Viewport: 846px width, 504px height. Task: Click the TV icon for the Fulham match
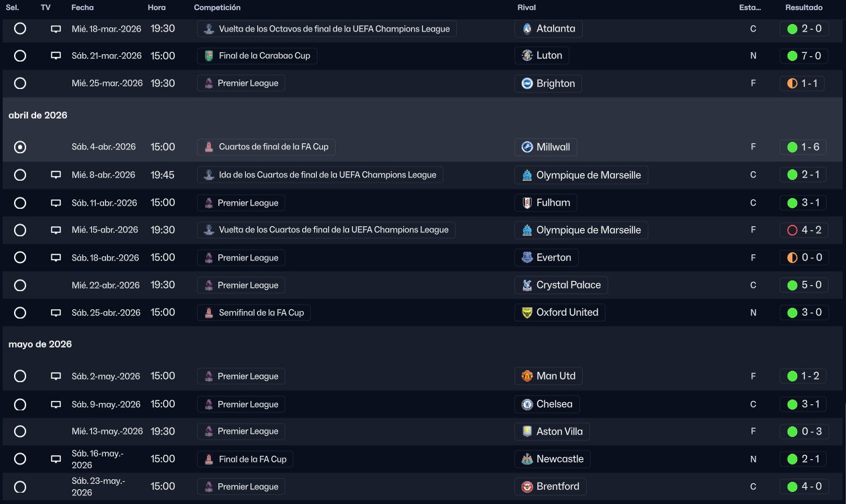click(56, 203)
